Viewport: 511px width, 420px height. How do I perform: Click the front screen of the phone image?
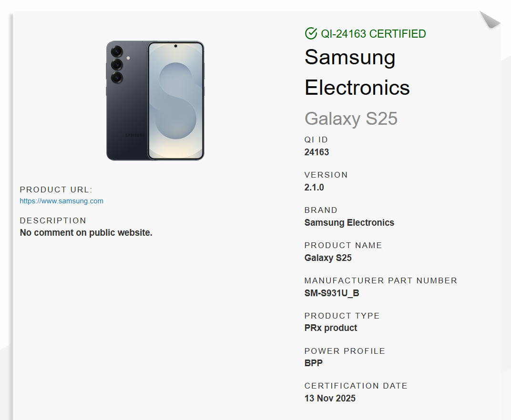click(176, 100)
